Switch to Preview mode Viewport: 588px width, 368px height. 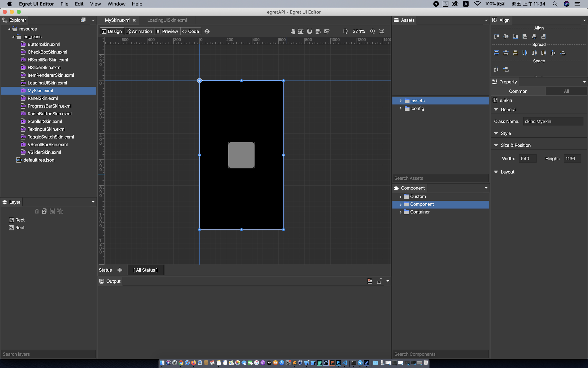[167, 31]
